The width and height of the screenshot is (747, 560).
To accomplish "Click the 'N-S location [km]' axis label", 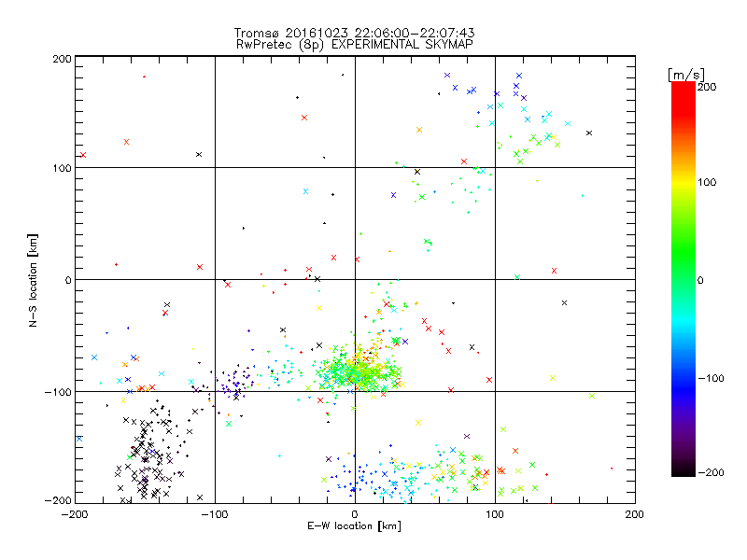I will click(33, 280).
